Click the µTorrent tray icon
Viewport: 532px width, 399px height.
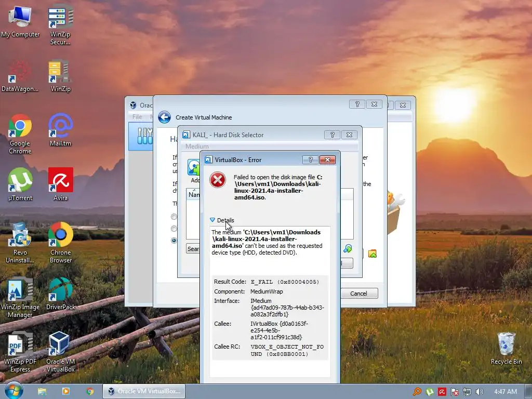pyautogui.click(x=430, y=392)
